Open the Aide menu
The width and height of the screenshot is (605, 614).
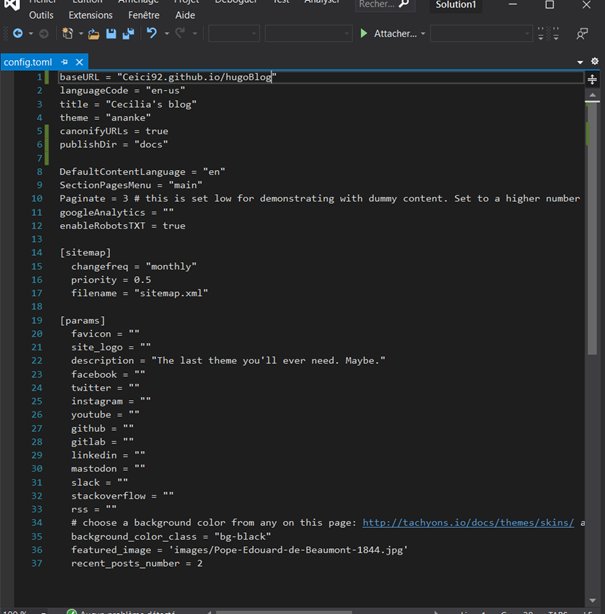185,15
